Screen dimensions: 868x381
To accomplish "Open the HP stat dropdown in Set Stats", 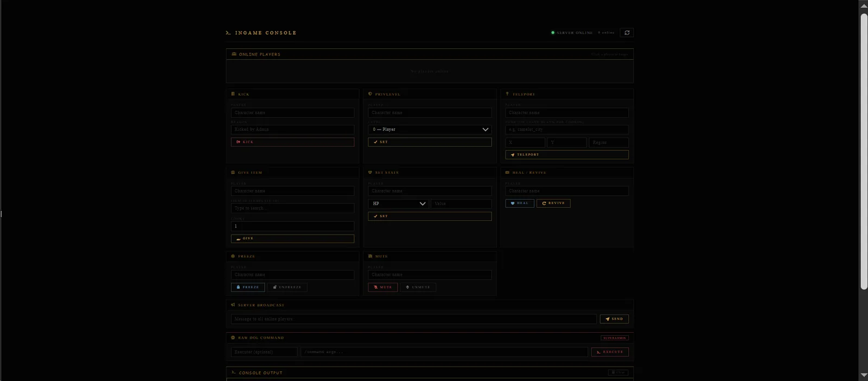I will click(398, 204).
